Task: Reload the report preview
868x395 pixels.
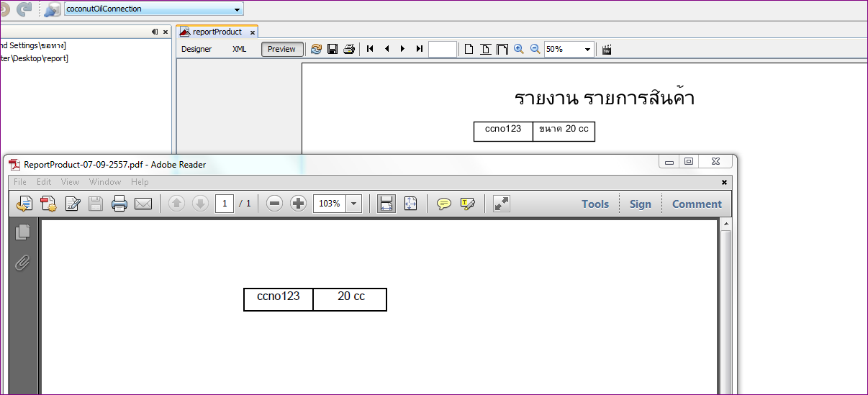Action: pyautogui.click(x=316, y=49)
